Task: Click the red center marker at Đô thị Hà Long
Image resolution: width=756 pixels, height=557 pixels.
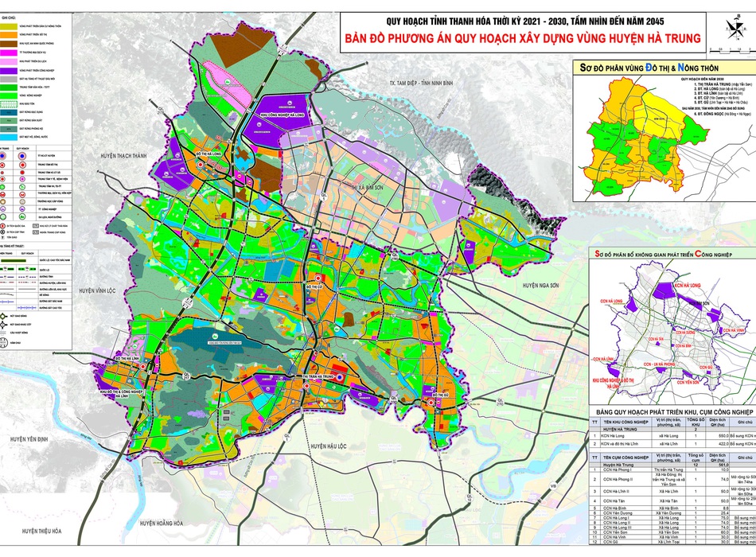Action: 201,165
